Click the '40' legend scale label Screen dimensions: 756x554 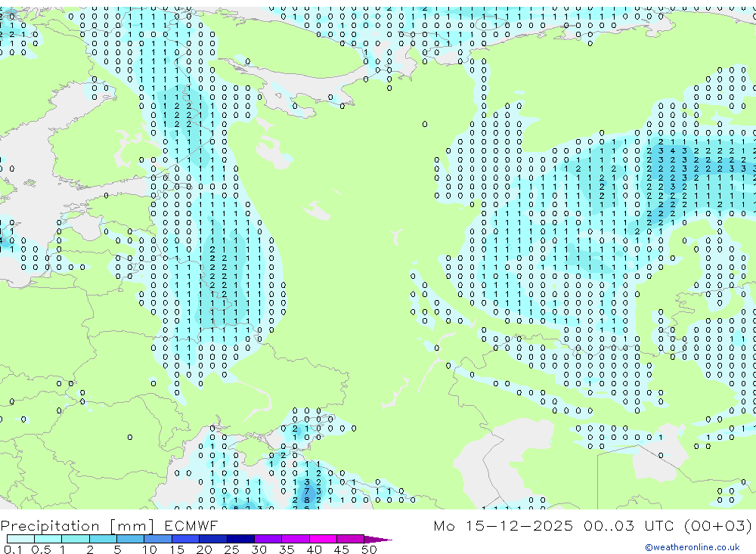tap(314, 549)
